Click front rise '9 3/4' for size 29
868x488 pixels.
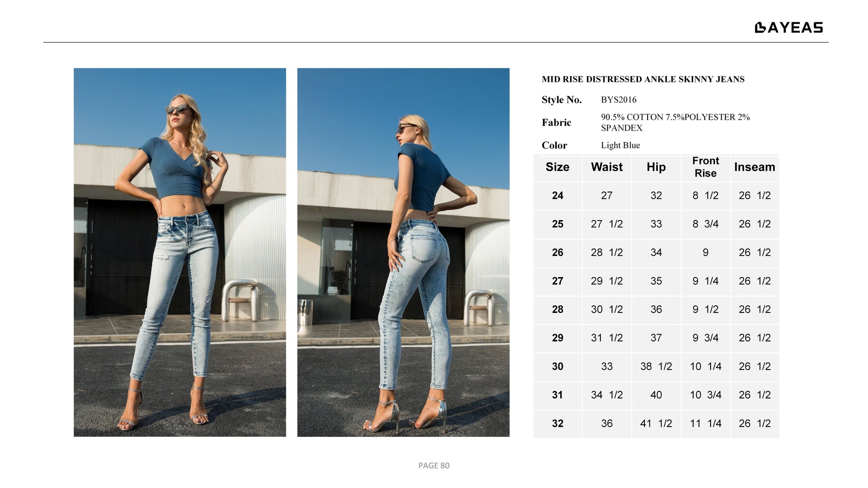point(706,338)
